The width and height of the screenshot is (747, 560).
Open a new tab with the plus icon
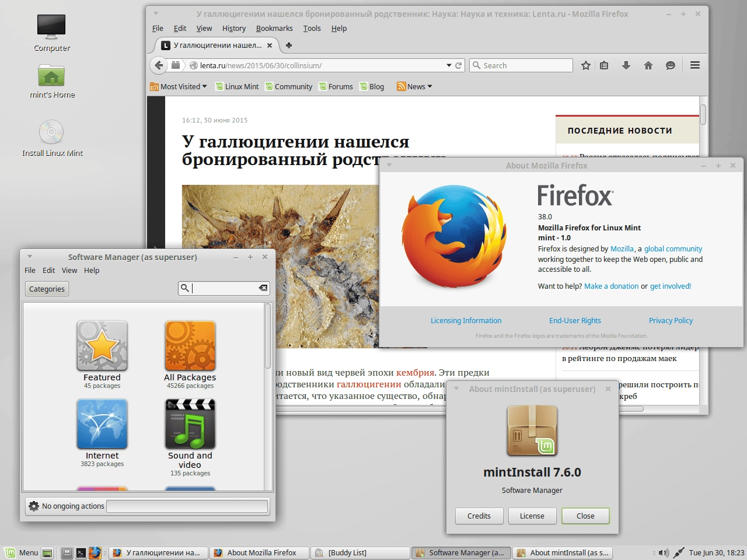(x=289, y=45)
